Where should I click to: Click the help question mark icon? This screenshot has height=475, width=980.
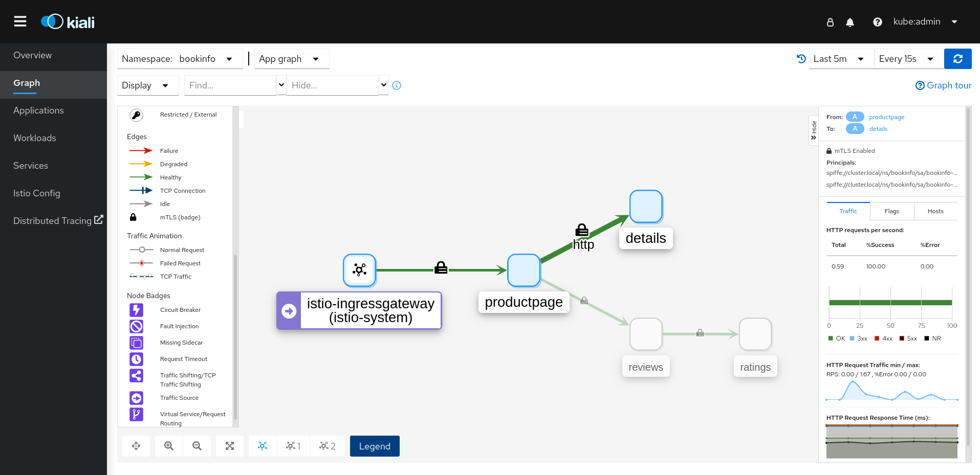click(877, 22)
